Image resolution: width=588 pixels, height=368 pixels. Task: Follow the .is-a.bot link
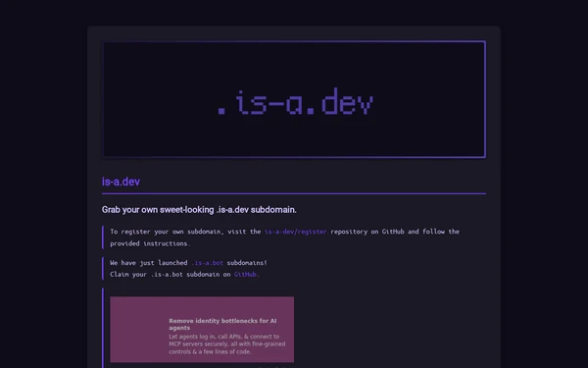[x=208, y=263]
